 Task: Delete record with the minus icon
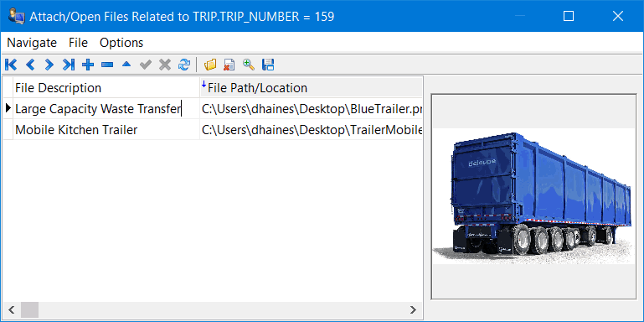(x=107, y=65)
